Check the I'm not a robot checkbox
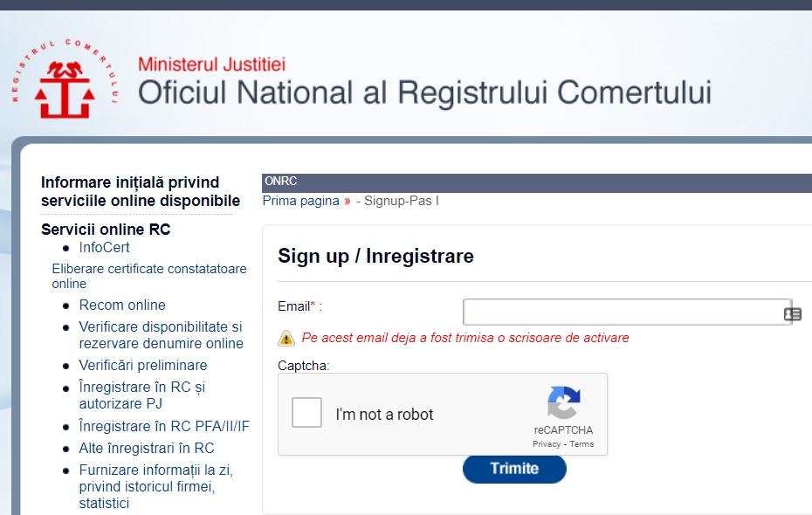Viewport: 812px width, 515px height. pos(306,413)
